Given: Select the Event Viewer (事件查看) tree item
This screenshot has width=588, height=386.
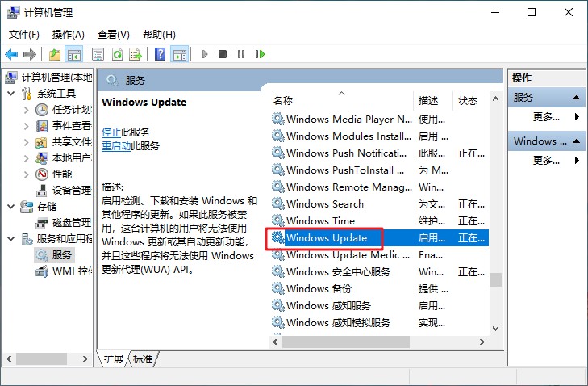Looking at the screenshot, I should coord(64,126).
